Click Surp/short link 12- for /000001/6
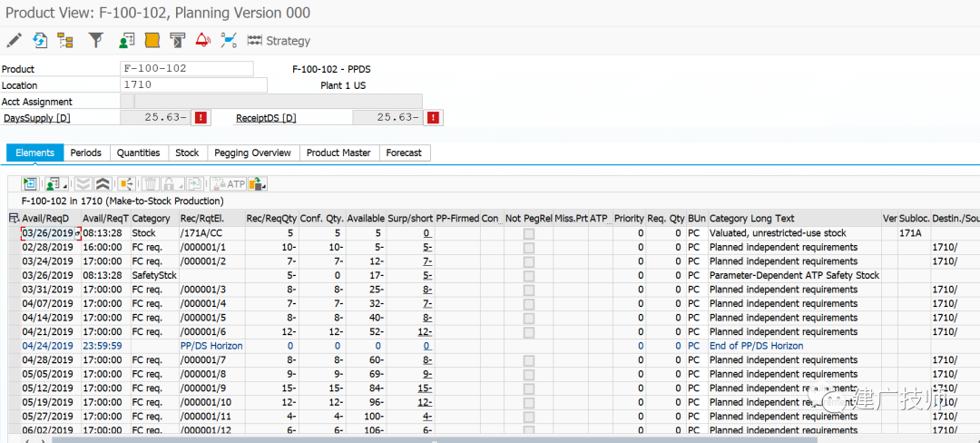980x443 pixels. coord(425,331)
